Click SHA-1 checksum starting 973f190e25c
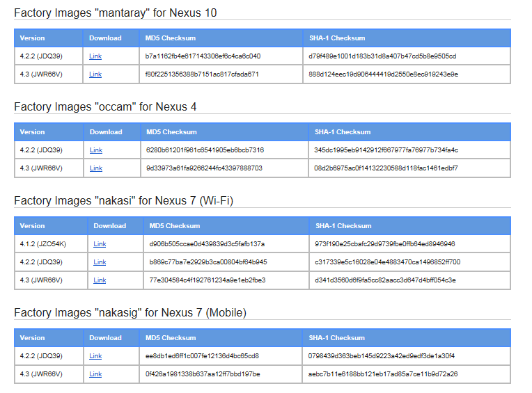The image size is (532, 393). 385,244
